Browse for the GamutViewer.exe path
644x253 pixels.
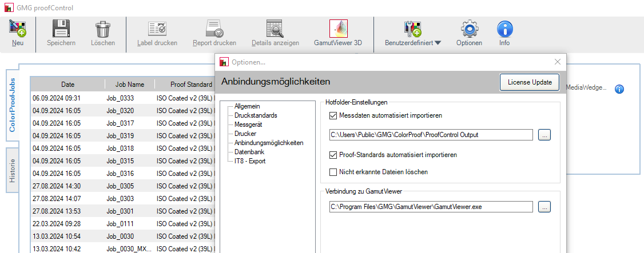(544, 207)
